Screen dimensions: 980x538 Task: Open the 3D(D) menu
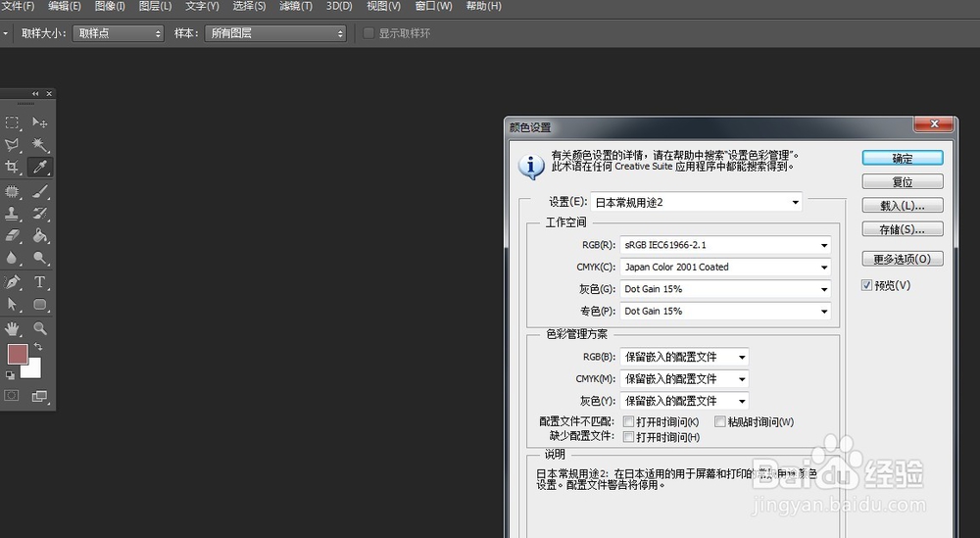tap(339, 6)
